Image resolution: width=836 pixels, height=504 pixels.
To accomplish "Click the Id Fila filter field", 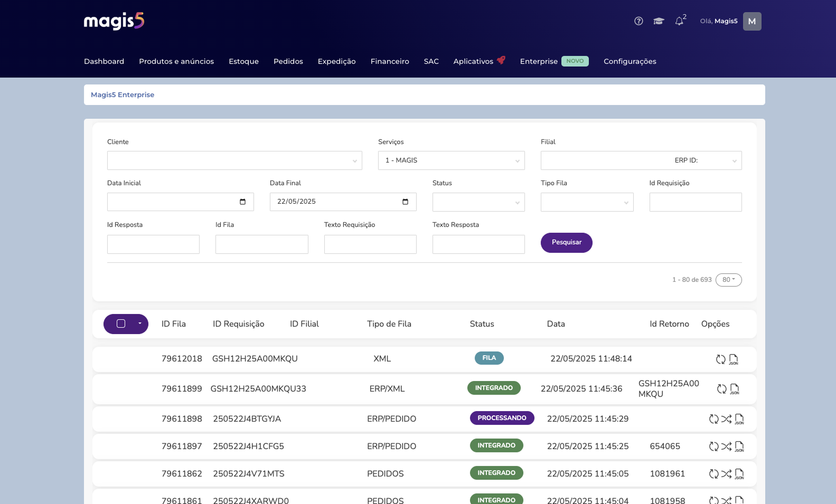I will 262,244.
